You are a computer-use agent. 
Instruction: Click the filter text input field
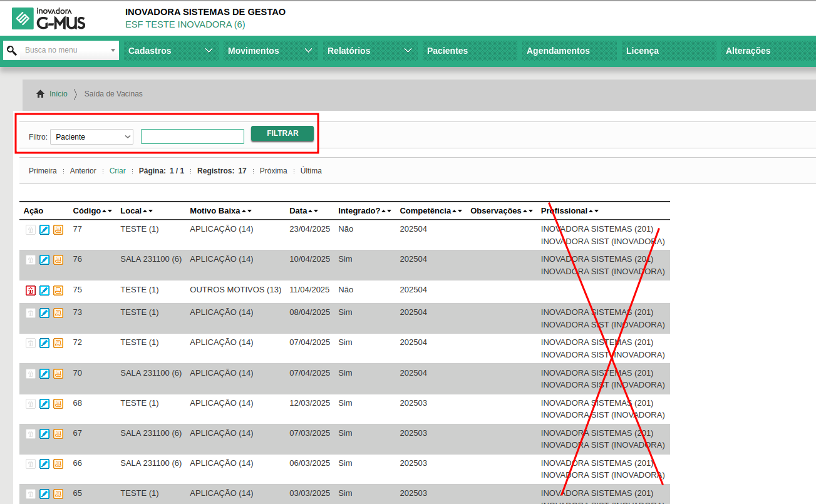point(192,136)
